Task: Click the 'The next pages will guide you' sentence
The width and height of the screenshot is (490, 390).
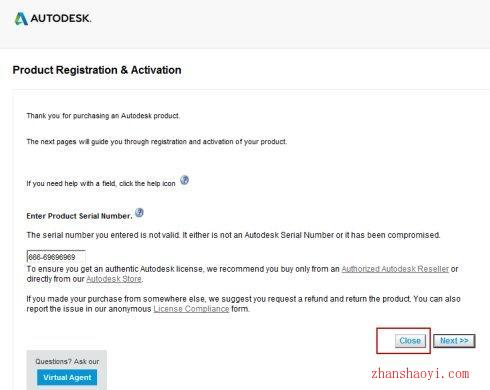Action: click(x=157, y=142)
